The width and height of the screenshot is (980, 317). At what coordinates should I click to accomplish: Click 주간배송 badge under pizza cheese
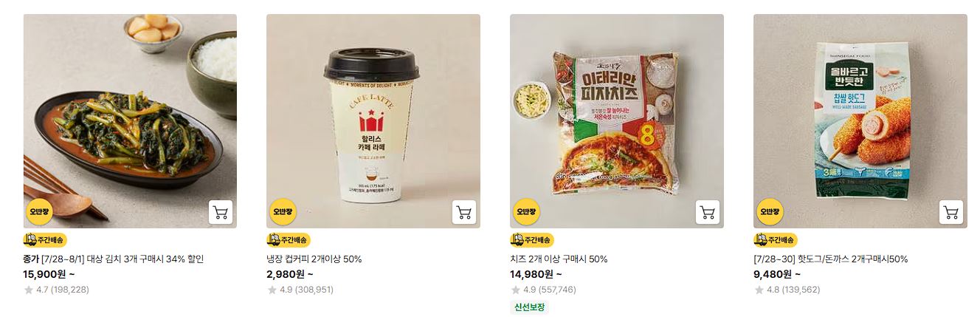532,240
